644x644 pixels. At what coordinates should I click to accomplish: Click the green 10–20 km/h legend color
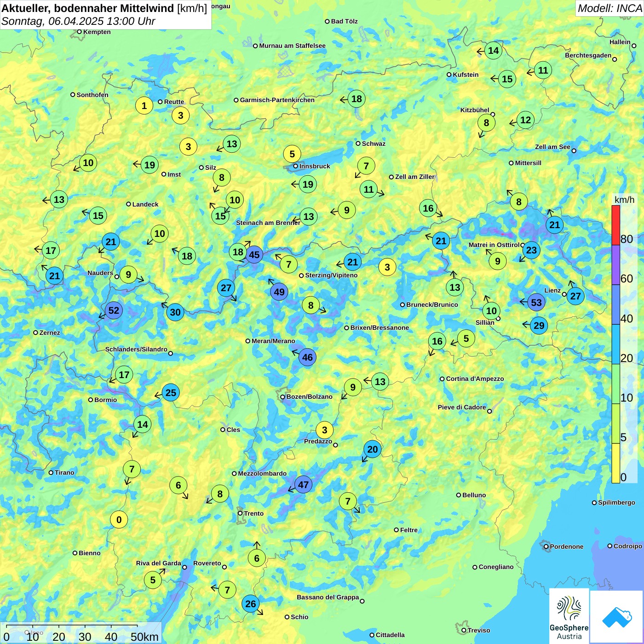615,384
